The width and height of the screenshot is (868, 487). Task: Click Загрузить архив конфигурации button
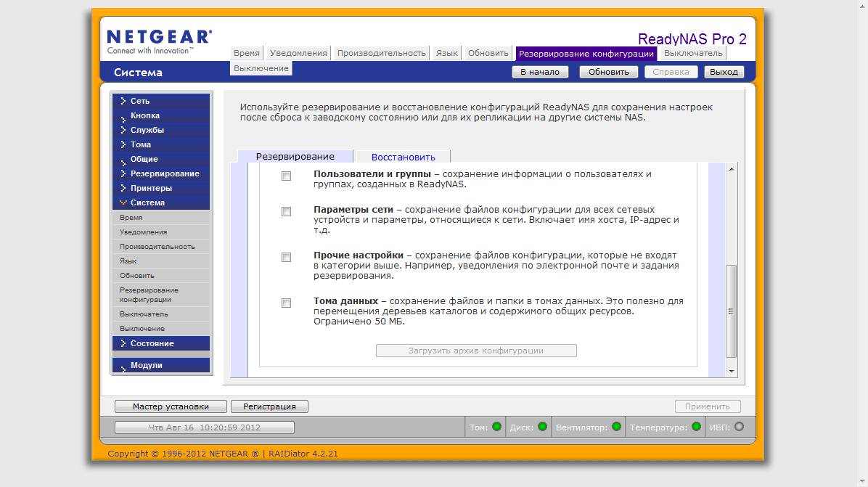(476, 351)
